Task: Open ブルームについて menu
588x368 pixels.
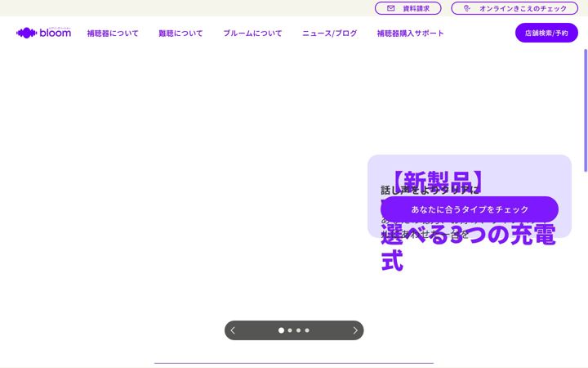Action: (x=252, y=33)
